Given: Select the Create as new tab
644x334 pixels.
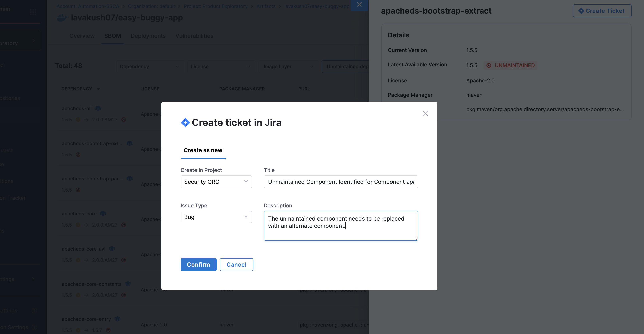Looking at the screenshot, I should (x=203, y=150).
